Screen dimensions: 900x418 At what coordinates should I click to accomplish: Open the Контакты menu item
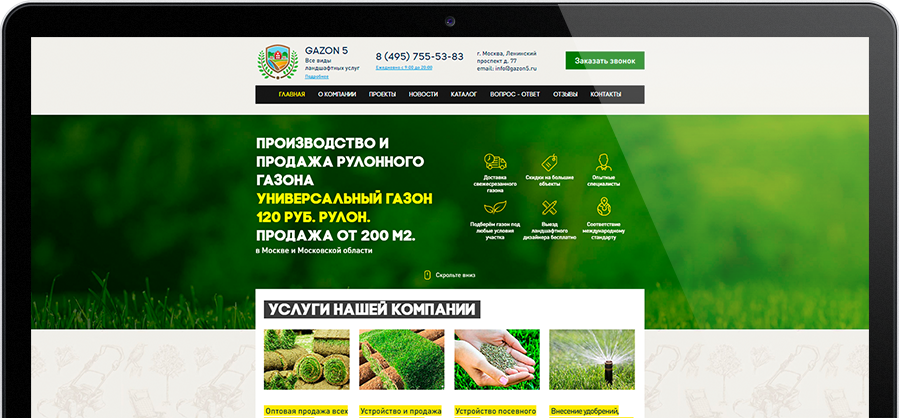click(606, 95)
